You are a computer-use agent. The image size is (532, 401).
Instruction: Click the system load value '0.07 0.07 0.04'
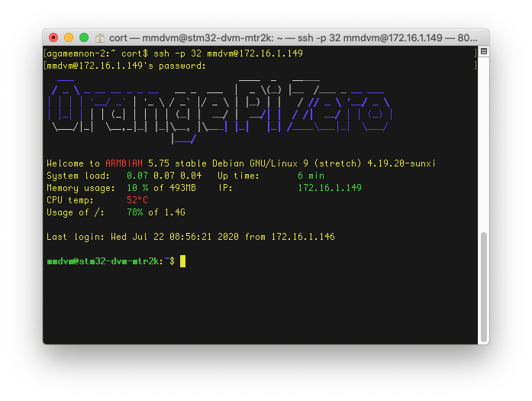164,176
